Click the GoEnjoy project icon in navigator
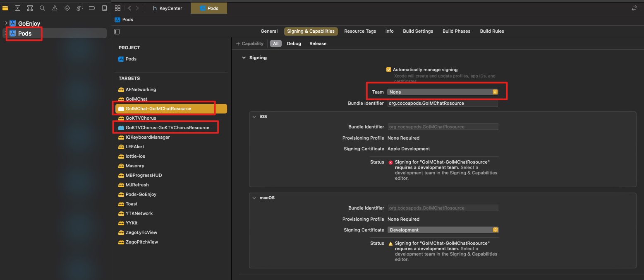The image size is (644, 280). (x=13, y=24)
